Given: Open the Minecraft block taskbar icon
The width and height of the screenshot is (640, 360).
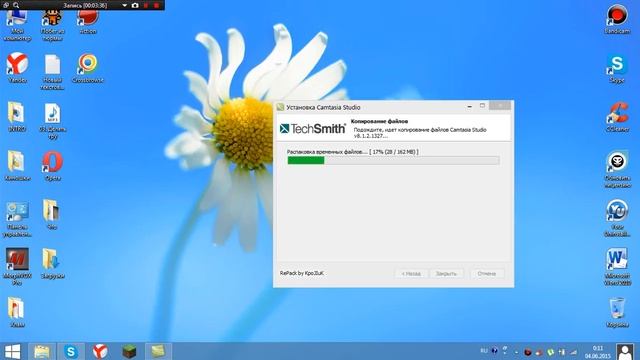Looking at the screenshot, I should pyautogui.click(x=129, y=351).
